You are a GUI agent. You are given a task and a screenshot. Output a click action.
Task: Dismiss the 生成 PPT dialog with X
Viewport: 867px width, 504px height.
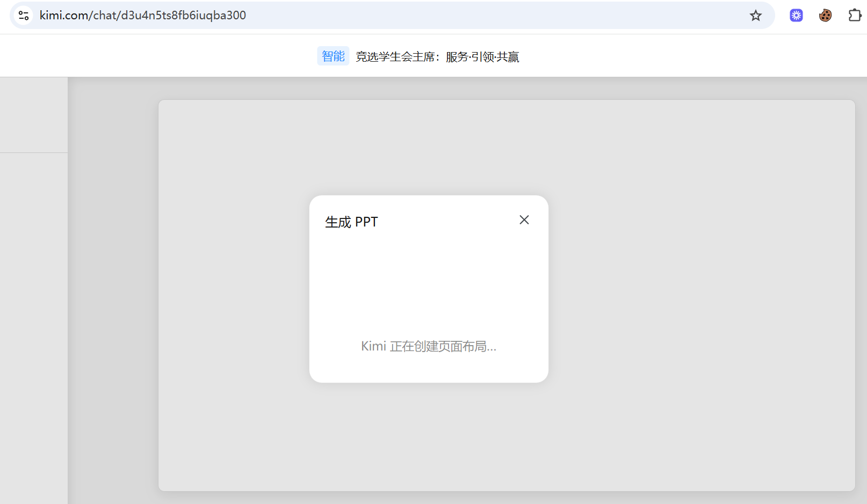tap(524, 220)
